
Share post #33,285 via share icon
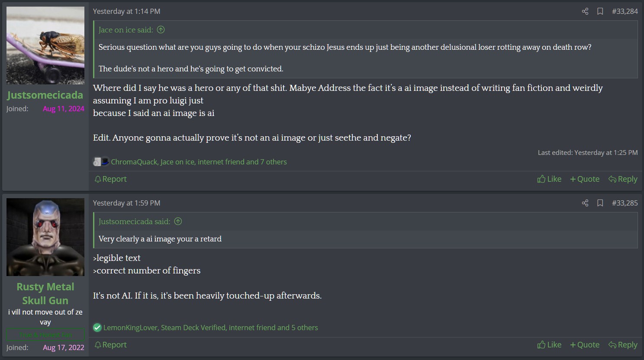tap(585, 203)
